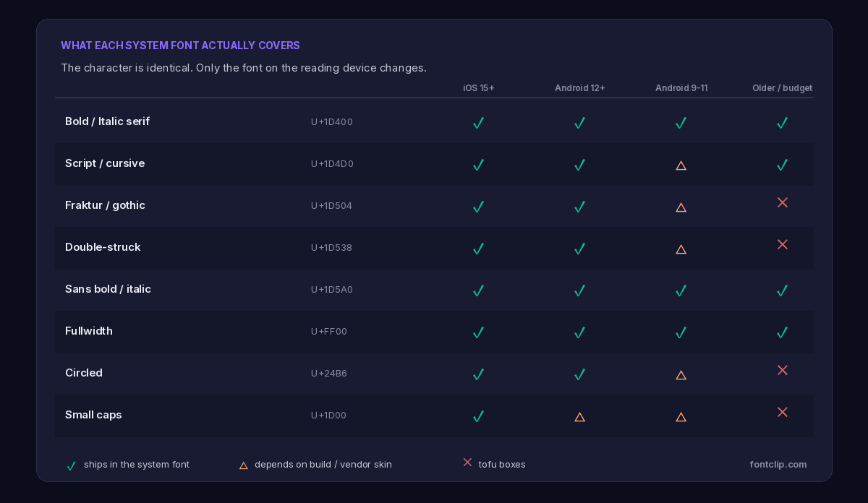Click the legend checkmark for system font
The image size is (868, 503).
(71, 466)
